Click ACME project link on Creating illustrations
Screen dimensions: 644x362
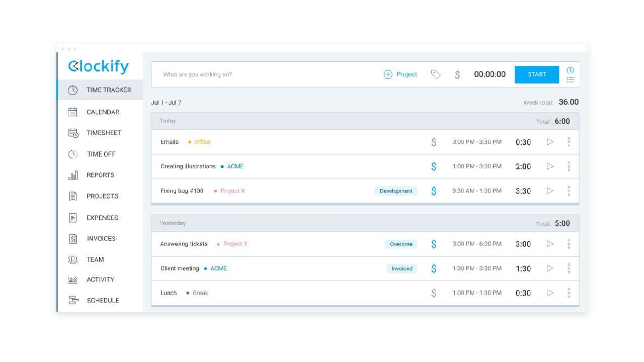coord(235,166)
